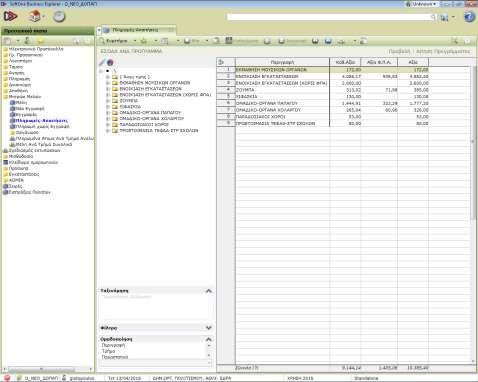This screenshot has width=478, height=382.
Task: Click the blue highlighted round toolbar icon
Action: 328,41
